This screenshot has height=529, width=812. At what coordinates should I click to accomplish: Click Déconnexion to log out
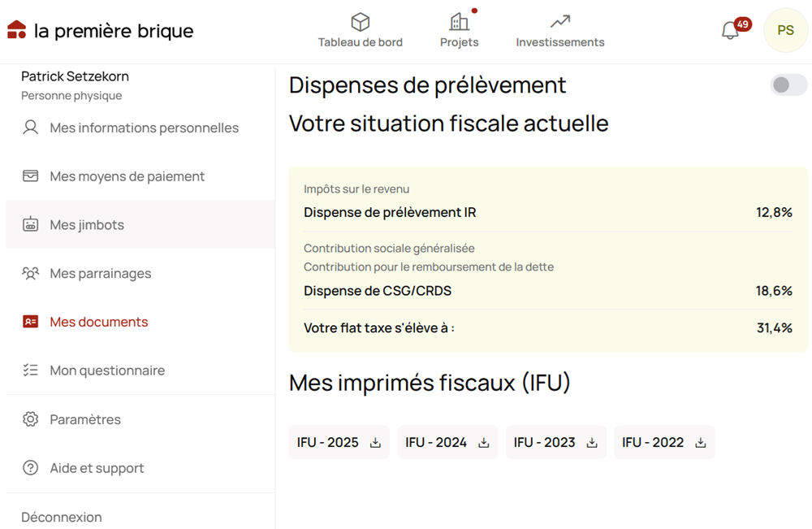(62, 517)
